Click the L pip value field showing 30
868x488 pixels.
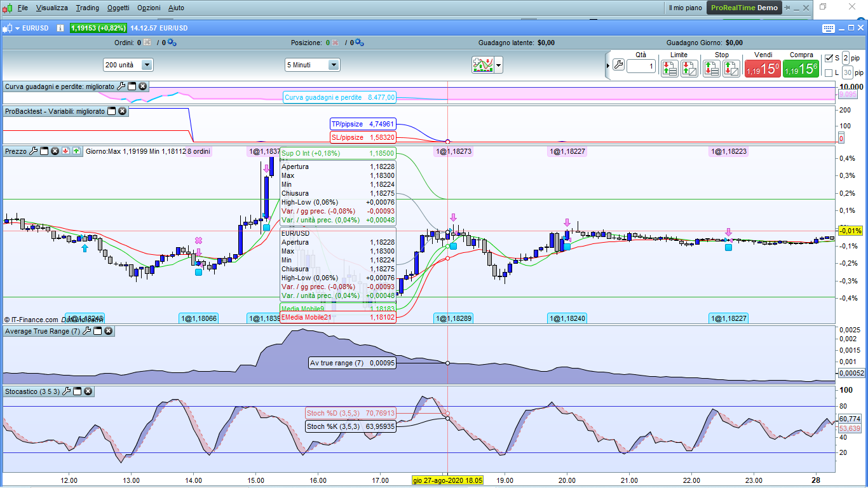pyautogui.click(x=848, y=73)
